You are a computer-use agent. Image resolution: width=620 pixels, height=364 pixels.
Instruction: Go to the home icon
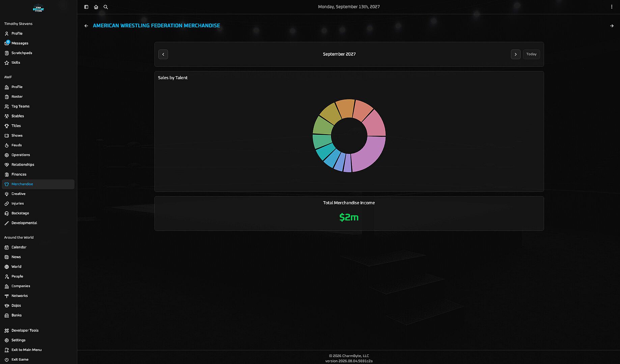click(96, 7)
